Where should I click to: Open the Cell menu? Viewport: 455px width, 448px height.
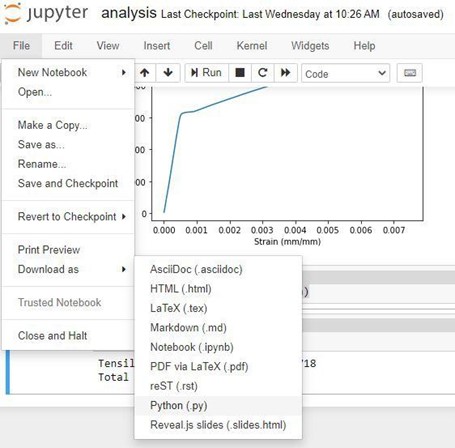pyautogui.click(x=203, y=46)
